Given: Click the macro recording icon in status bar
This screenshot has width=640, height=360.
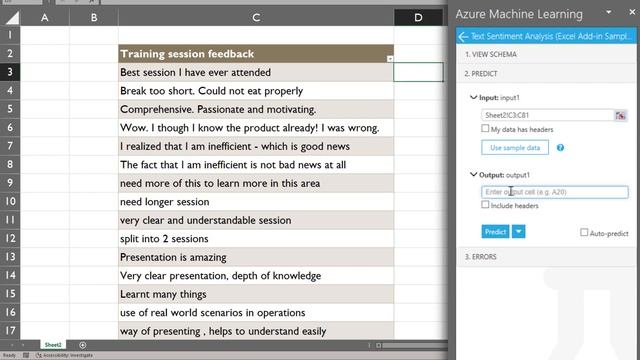Looking at the screenshot, I should (x=26, y=356).
